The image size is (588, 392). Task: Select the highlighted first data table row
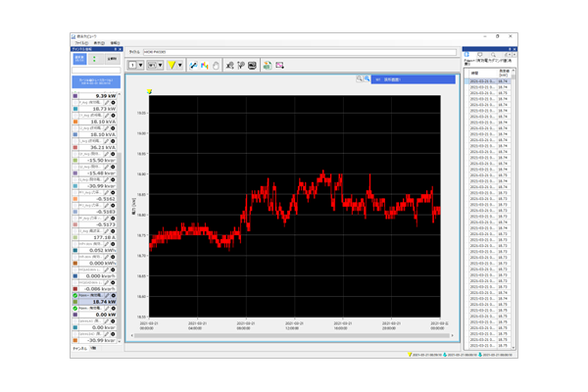[x=488, y=81]
